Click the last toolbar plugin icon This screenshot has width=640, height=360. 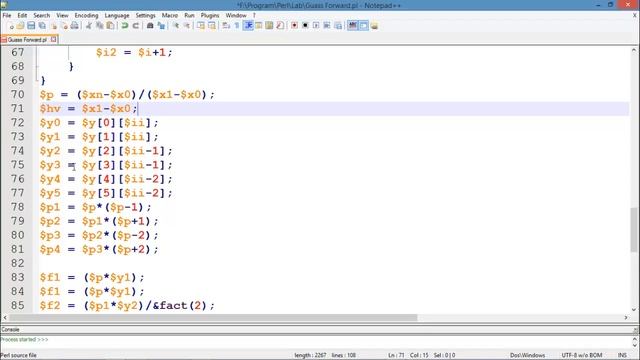pyautogui.click(x=374, y=26)
